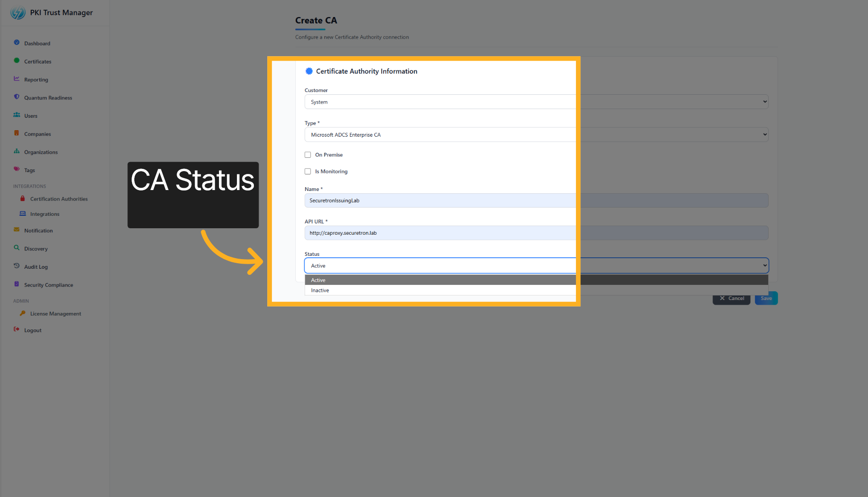
Task: Click the Security Compliance icon
Action: (17, 284)
